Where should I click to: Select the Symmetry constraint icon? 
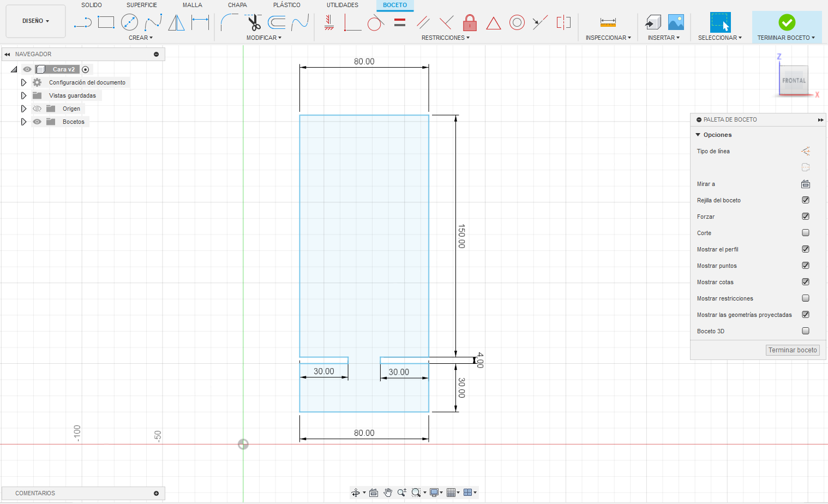[x=563, y=22]
